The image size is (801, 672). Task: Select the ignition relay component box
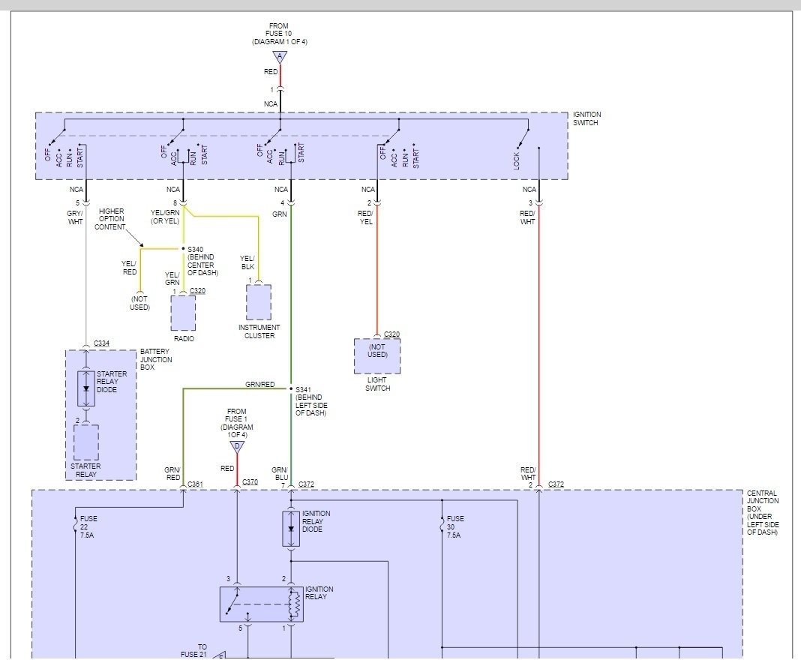(262, 604)
